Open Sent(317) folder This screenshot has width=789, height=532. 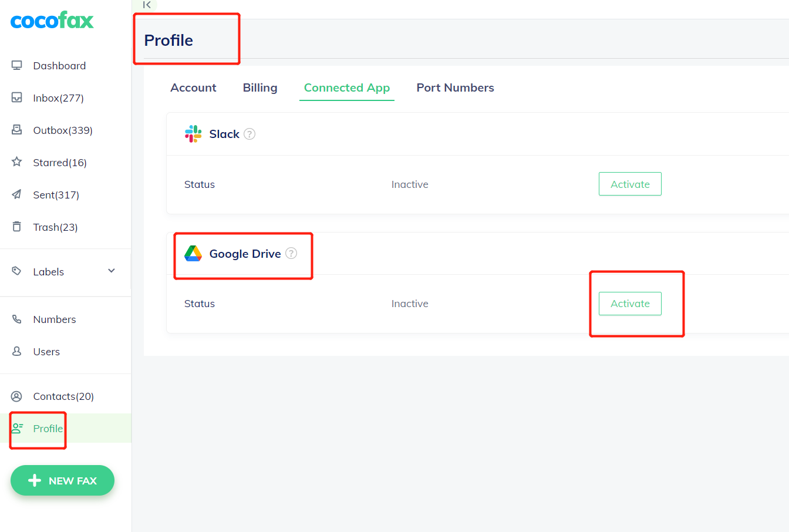click(x=56, y=195)
